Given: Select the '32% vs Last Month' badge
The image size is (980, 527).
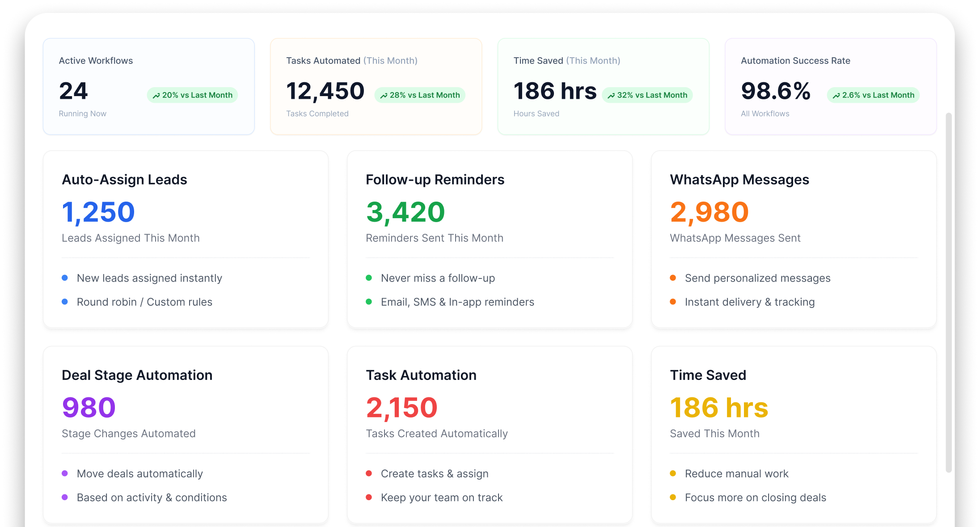Looking at the screenshot, I should coord(647,95).
